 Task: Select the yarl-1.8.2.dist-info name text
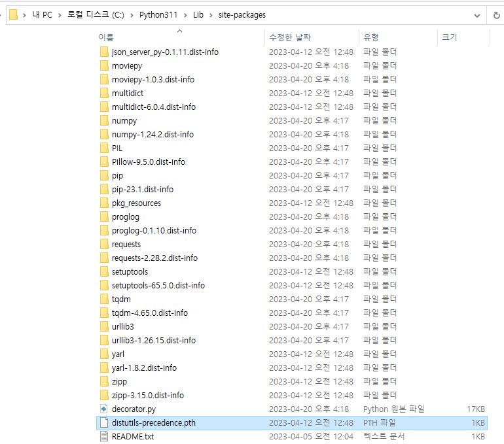(x=144, y=368)
